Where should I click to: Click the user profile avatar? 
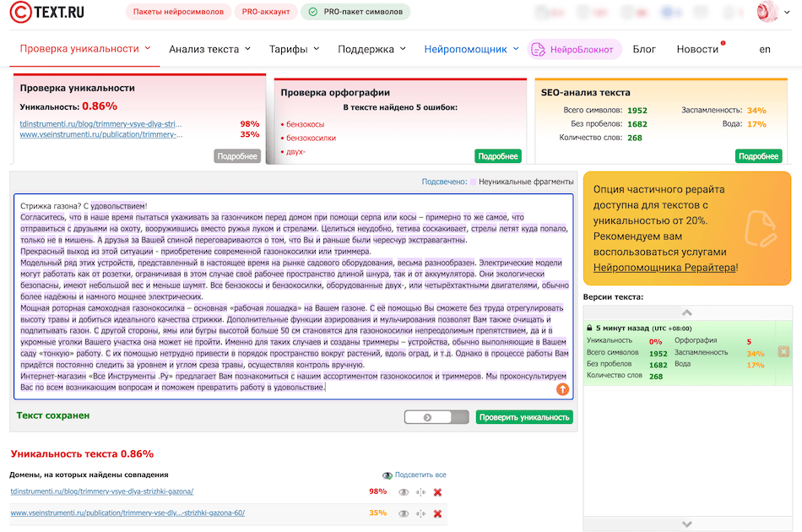coord(768,13)
